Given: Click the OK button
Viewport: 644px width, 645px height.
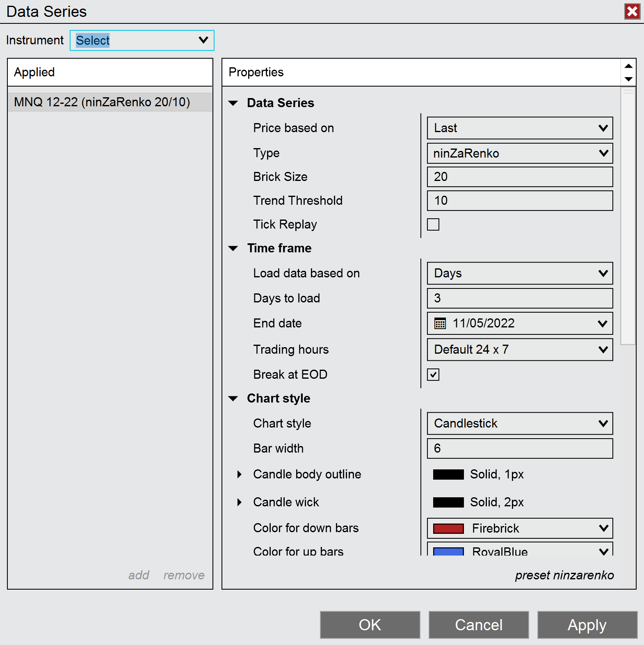Looking at the screenshot, I should [370, 624].
